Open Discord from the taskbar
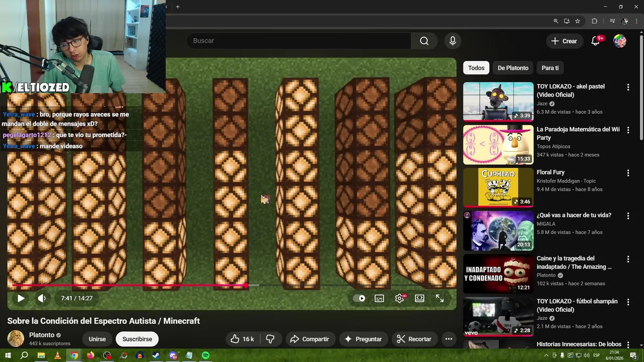 [x=173, y=355]
